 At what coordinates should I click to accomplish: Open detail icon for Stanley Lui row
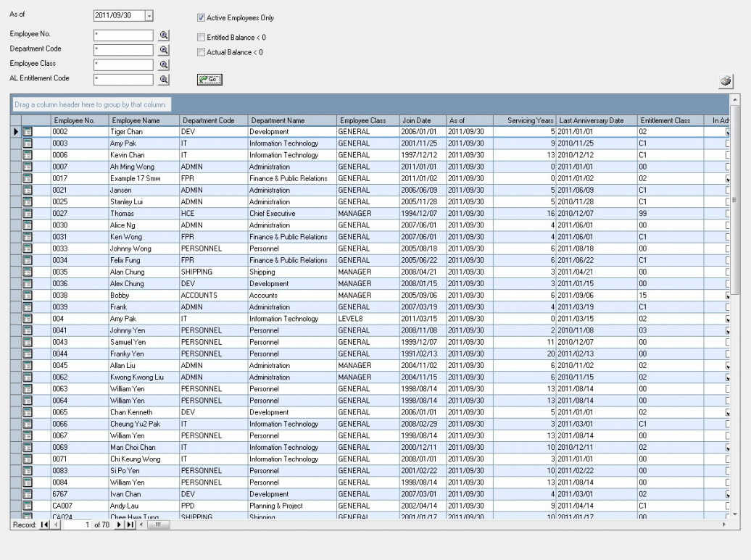(28, 201)
